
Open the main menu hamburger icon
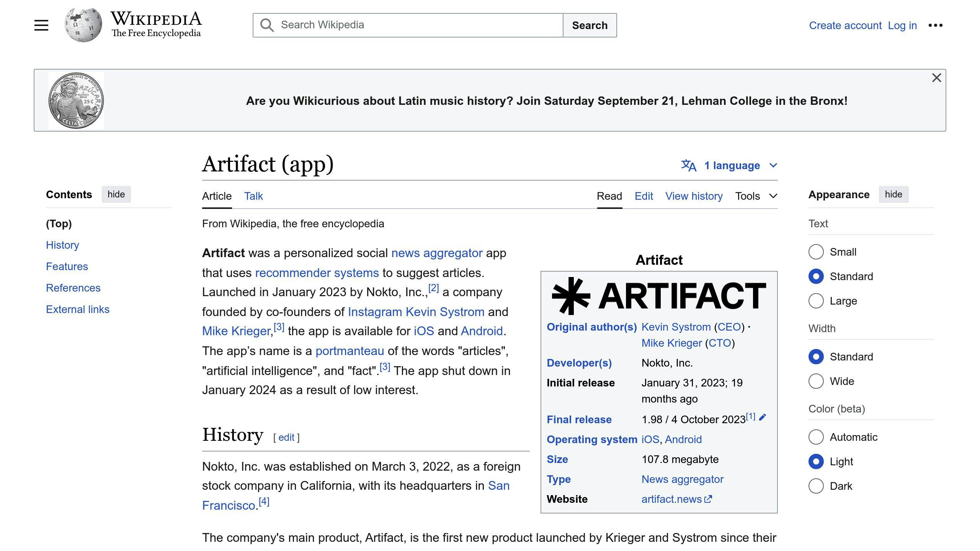(41, 25)
